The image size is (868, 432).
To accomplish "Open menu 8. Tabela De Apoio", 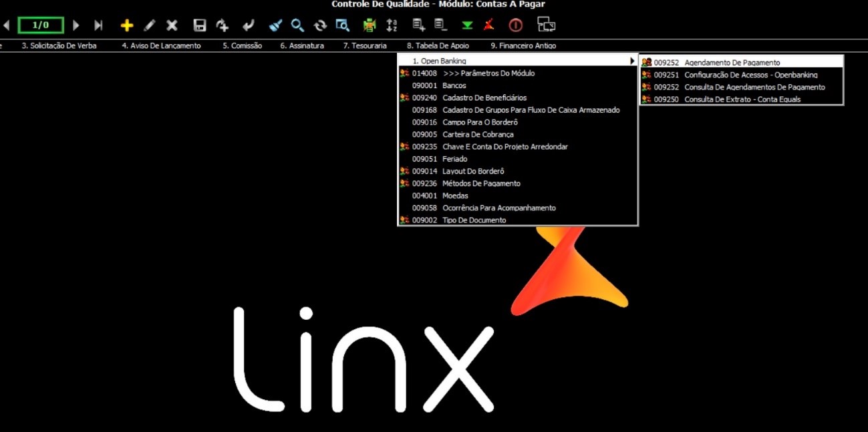I will pyautogui.click(x=438, y=46).
